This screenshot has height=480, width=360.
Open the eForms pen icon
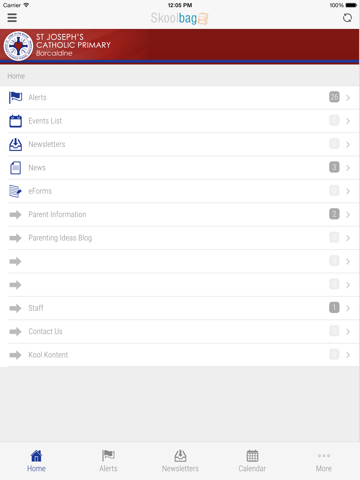(x=15, y=191)
